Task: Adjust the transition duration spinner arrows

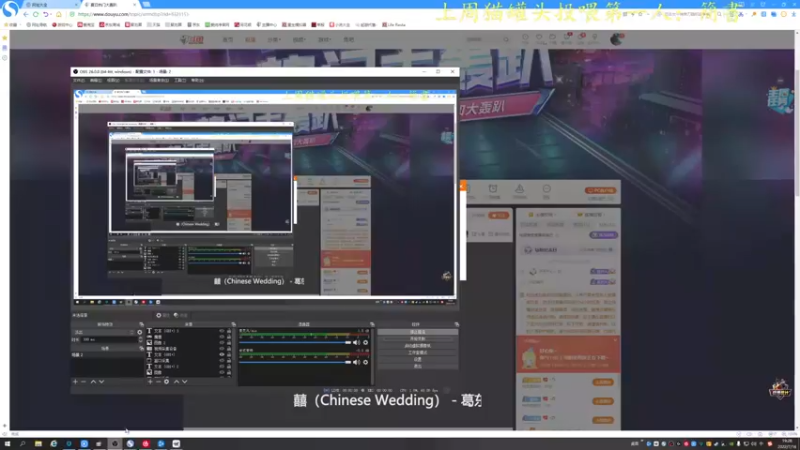Action: point(141,339)
